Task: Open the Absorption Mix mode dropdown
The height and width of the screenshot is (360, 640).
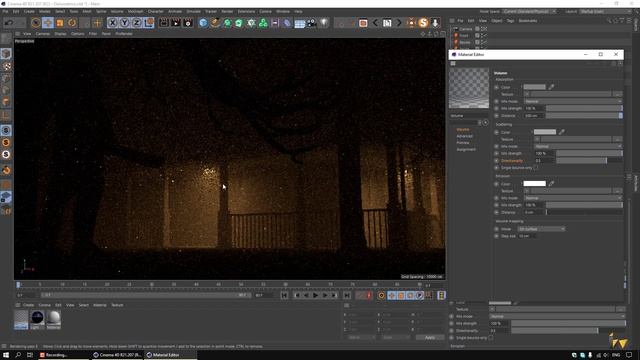Action: (573, 101)
